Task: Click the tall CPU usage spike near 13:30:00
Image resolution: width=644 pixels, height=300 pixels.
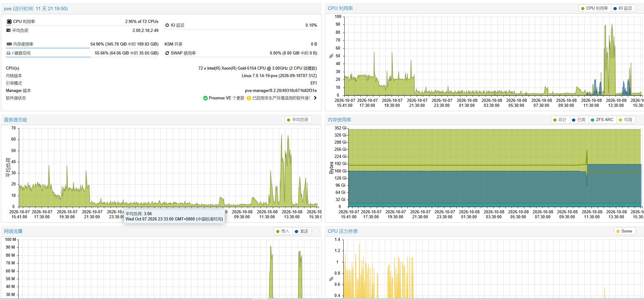Action: [x=612, y=59]
